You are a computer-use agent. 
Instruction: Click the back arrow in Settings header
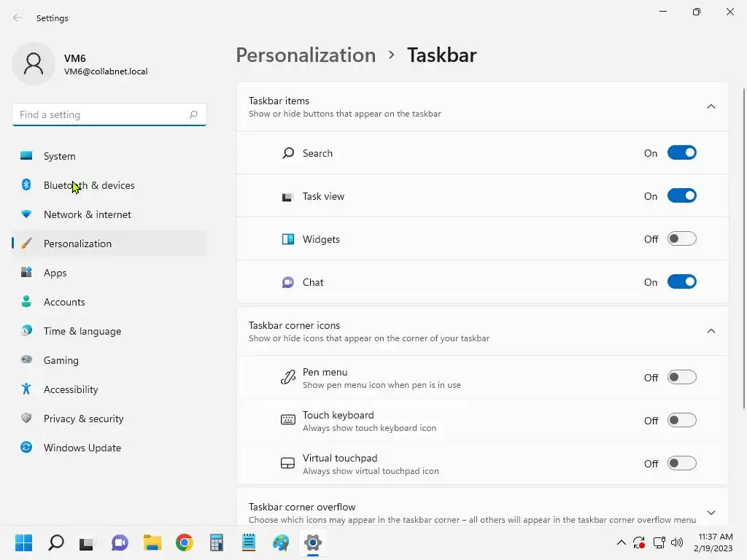18,18
